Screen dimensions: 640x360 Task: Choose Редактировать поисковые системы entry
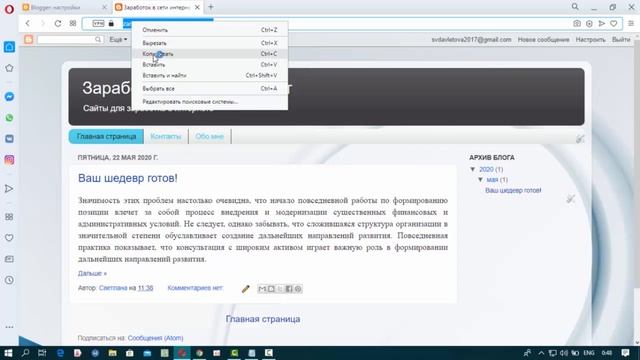(210, 102)
